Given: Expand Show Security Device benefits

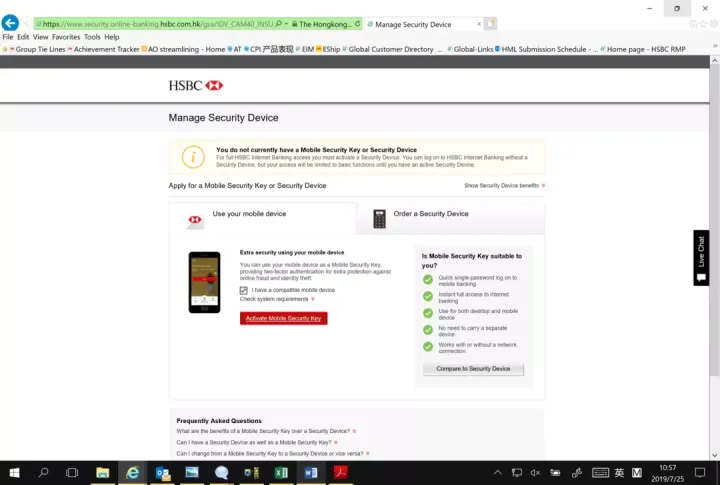Looking at the screenshot, I should (504, 186).
